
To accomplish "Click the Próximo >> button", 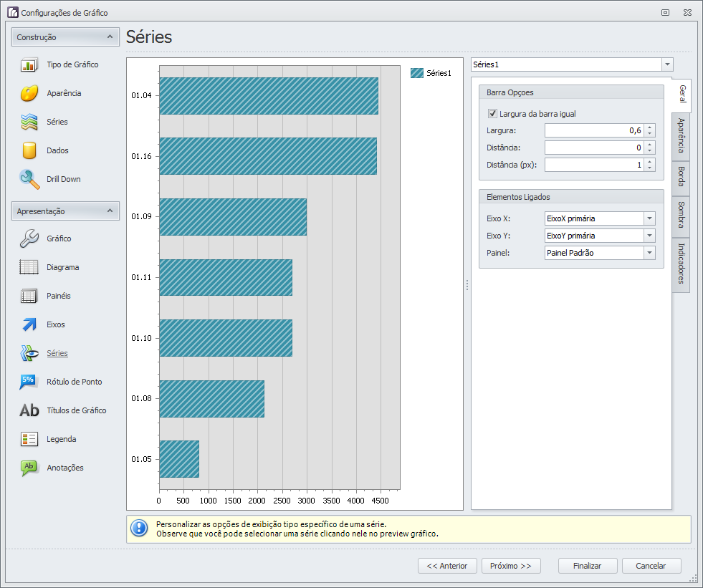I will [511, 566].
